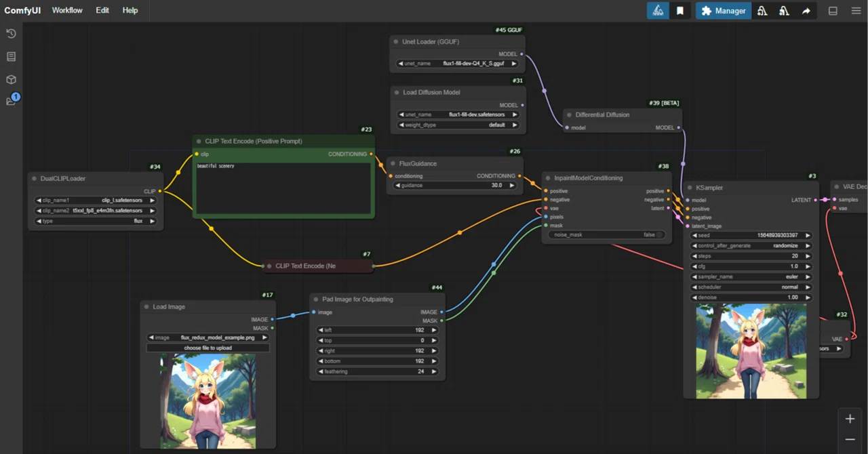Increase the feathering value with right arrow
868x454 pixels.
(x=434, y=371)
